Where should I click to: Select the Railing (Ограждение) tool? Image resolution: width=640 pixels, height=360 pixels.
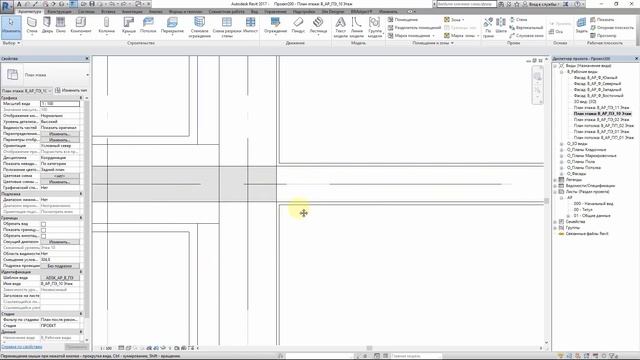pos(276,26)
